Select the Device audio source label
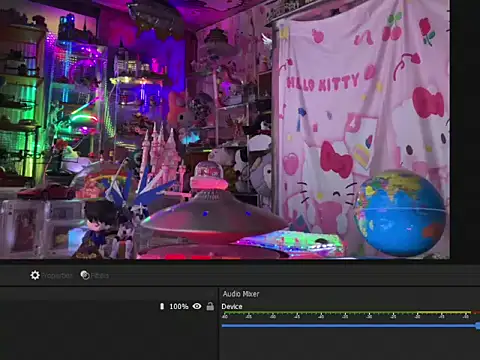Viewport: 480px width, 360px height. click(x=232, y=307)
